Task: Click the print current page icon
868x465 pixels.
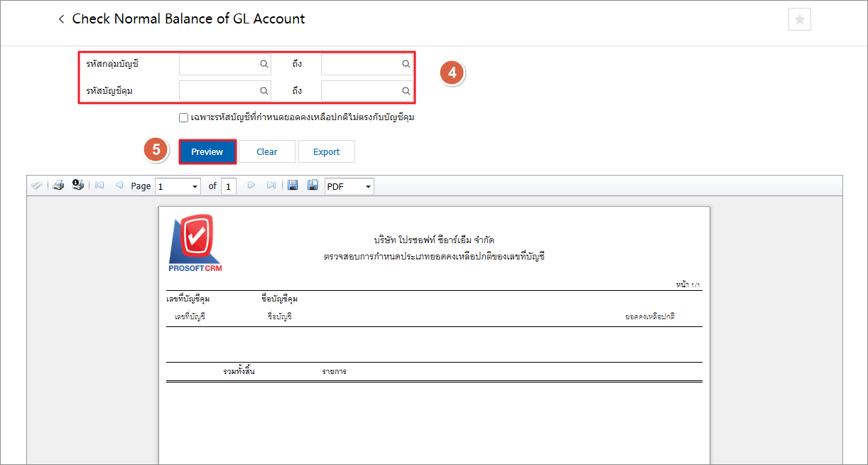Action: tap(78, 186)
